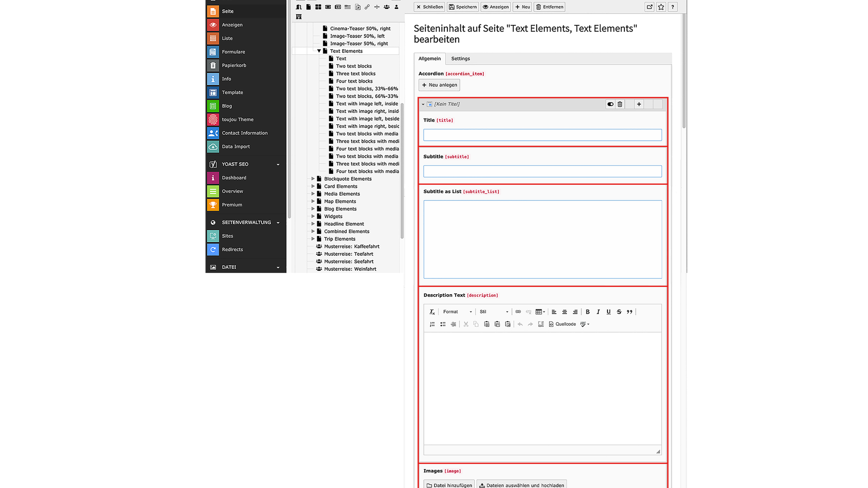Apply Italic formatting in editor
This screenshot has height=488, width=868.
click(x=598, y=312)
